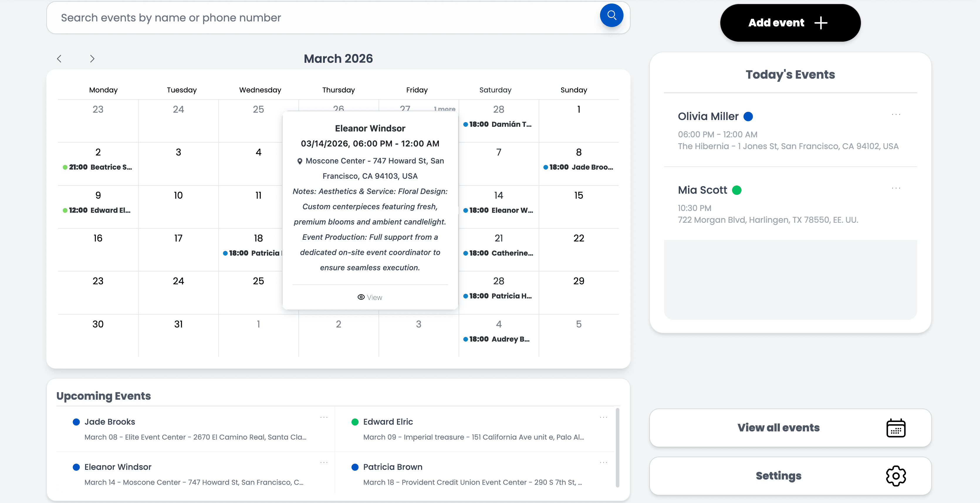This screenshot has height=503, width=980.
Task: Click the blue dot beside Olivia Miller
Action: (748, 117)
